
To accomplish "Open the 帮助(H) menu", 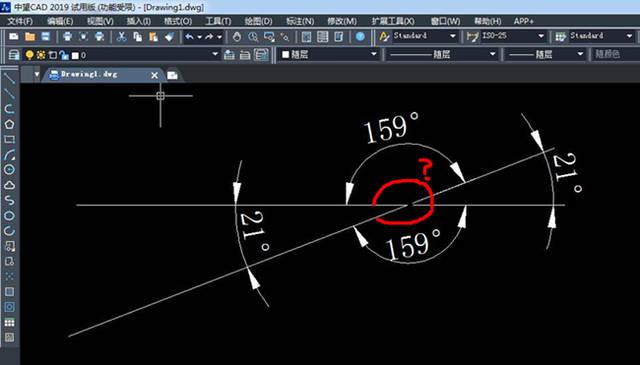I will (x=487, y=21).
